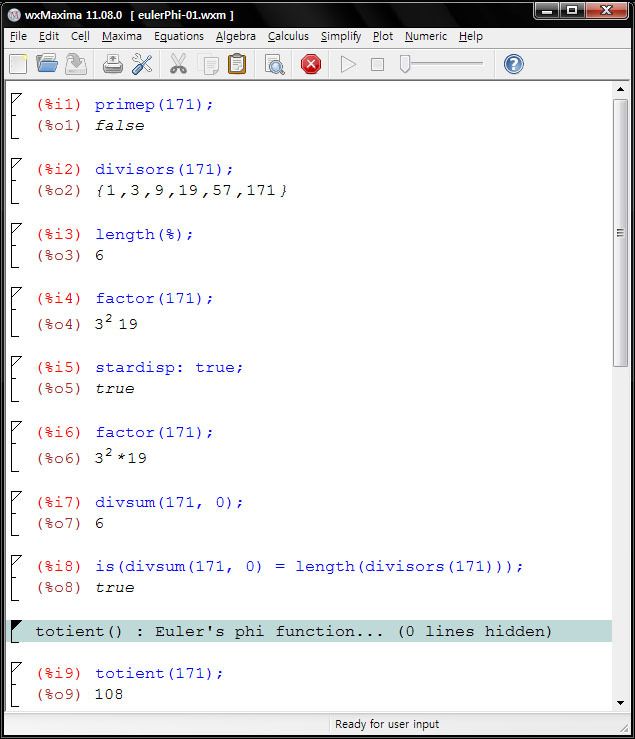Open the Plot menu

(383, 36)
